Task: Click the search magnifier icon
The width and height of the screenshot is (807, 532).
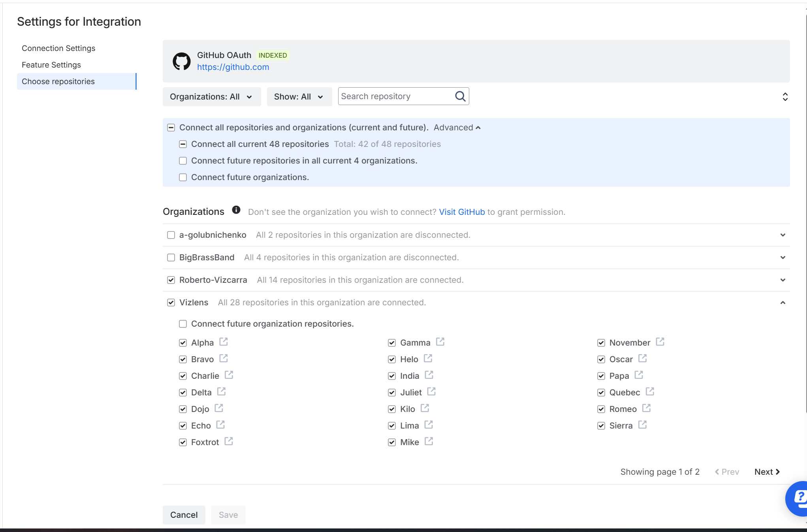Action: pos(460,96)
